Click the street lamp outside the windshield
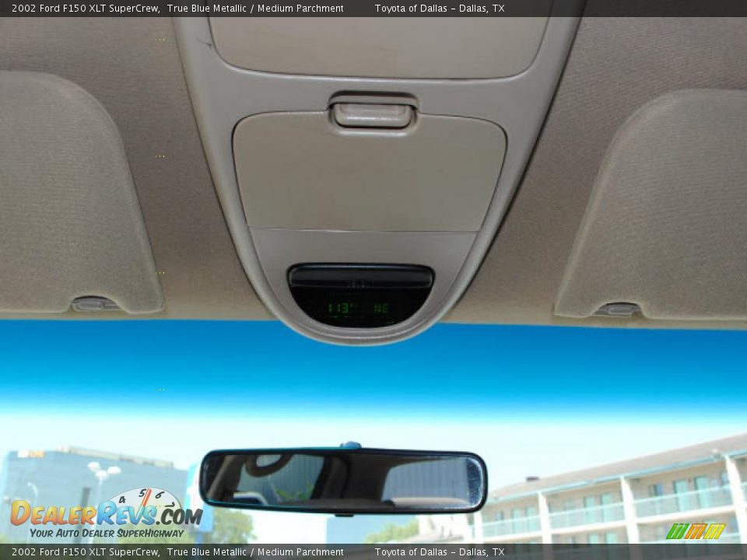 102,473
